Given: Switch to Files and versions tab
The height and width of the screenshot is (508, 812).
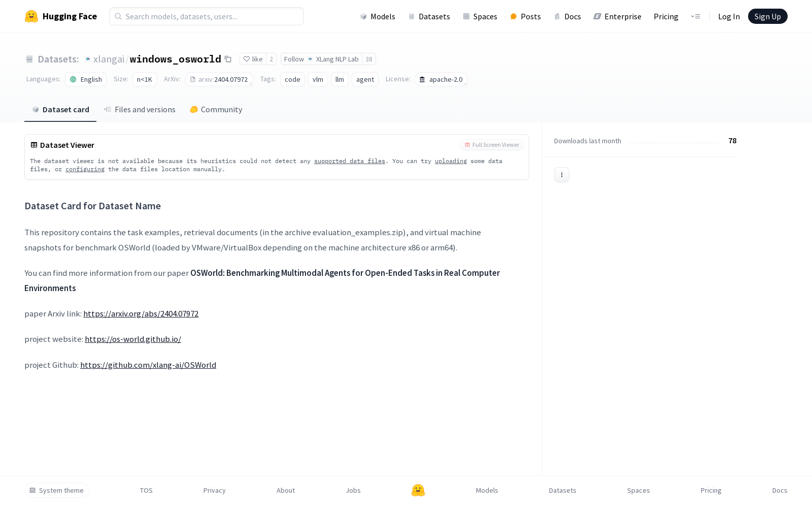Looking at the screenshot, I should pos(140,109).
